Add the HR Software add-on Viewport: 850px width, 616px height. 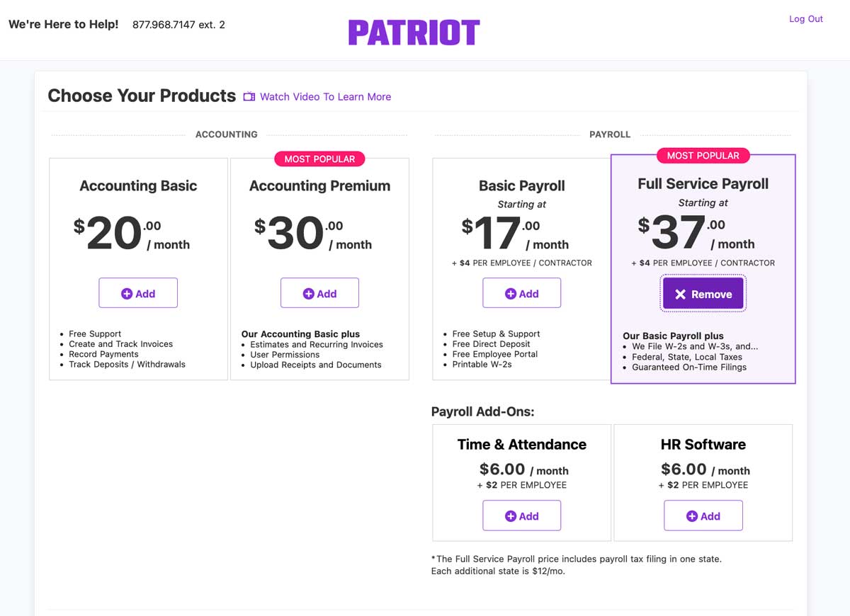[703, 515]
